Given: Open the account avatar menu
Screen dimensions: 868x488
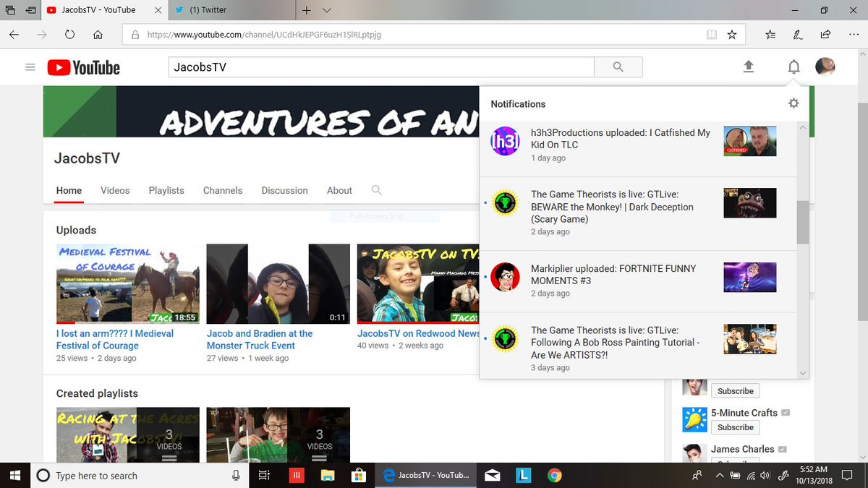Looking at the screenshot, I should coord(825,67).
